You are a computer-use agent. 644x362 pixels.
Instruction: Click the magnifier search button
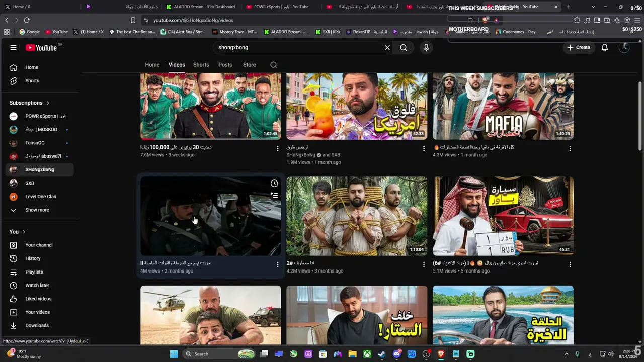point(404,47)
